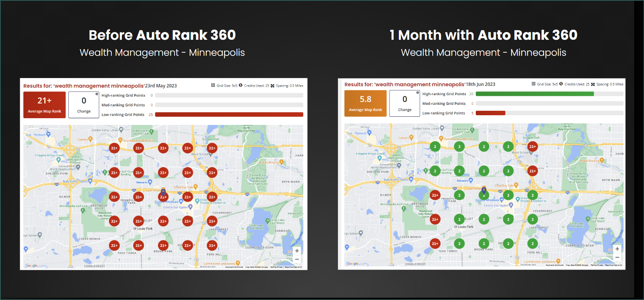Click Report a map error on the 1 Month map
Screen dimensions: 644x300
[x=614, y=265]
